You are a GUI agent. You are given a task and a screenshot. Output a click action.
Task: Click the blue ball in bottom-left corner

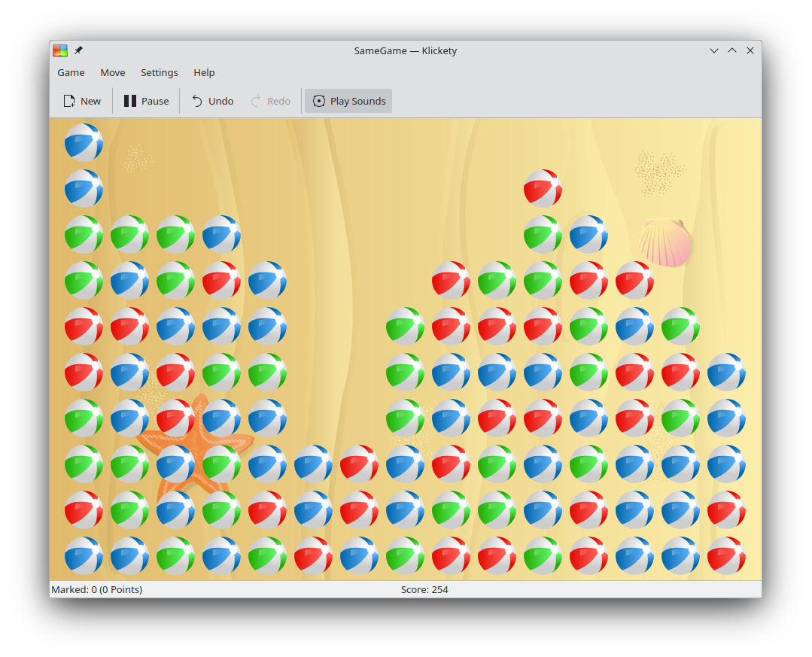(84, 555)
